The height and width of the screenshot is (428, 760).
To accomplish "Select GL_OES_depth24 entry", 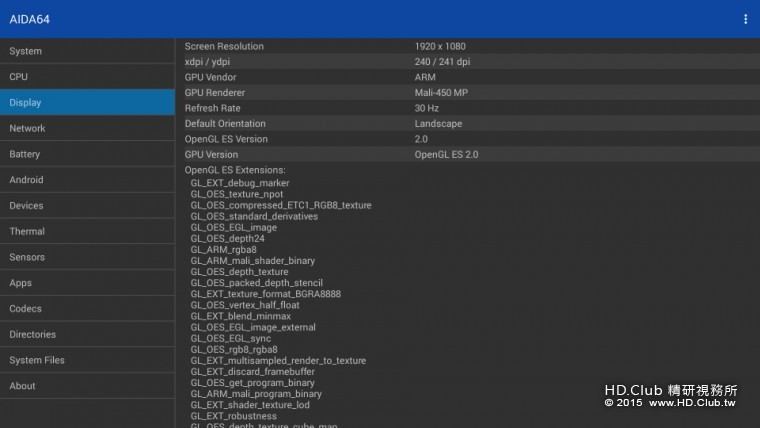I will pos(227,238).
